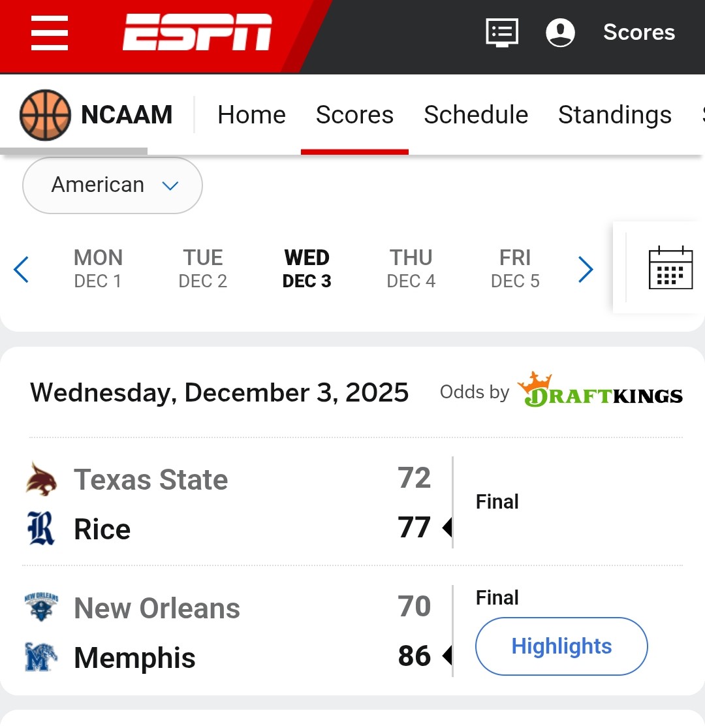705x728 pixels.
Task: Click the NCAAM basketball icon
Action: (x=44, y=116)
